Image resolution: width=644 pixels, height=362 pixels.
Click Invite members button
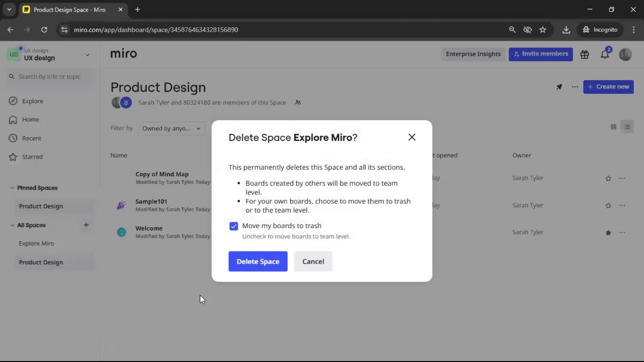(541, 54)
